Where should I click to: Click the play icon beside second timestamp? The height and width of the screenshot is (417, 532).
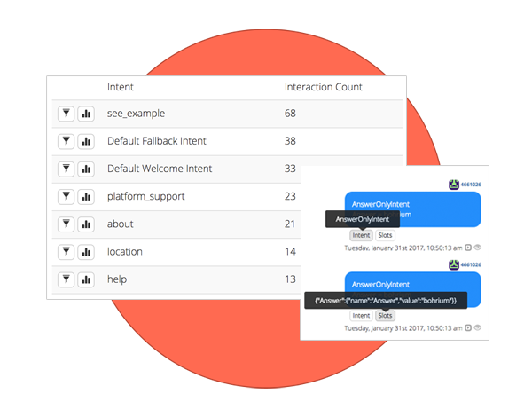click(468, 327)
